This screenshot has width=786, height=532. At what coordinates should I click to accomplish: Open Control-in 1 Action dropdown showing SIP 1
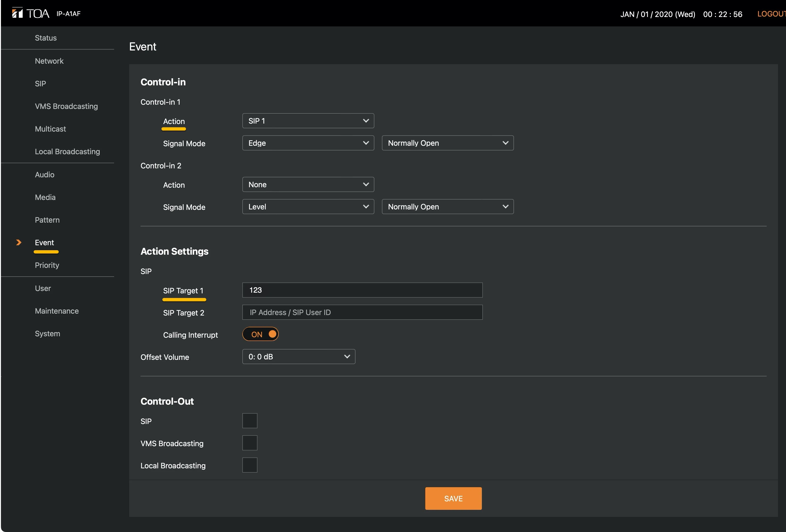(x=308, y=121)
